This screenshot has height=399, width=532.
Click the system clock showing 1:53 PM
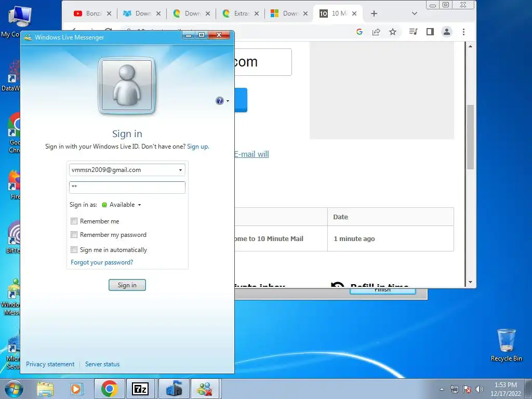pyautogui.click(x=506, y=389)
